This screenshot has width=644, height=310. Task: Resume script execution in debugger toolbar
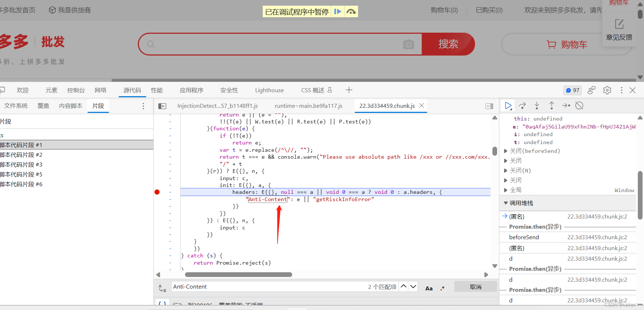pos(508,106)
